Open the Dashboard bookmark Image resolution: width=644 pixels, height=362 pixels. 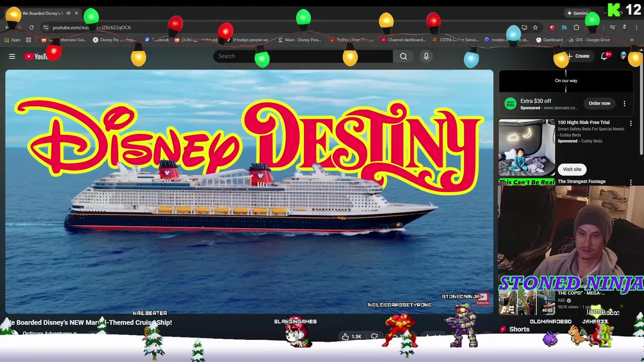[549, 40]
